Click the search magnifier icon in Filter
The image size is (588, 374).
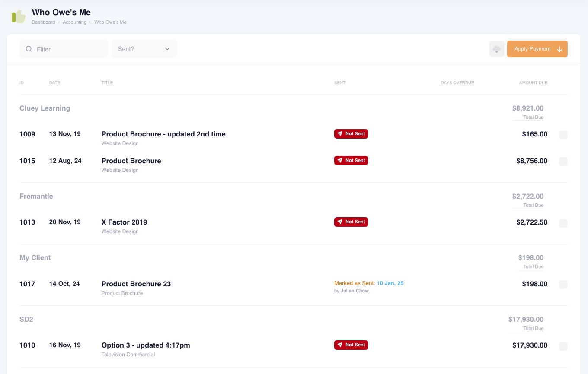click(x=29, y=49)
